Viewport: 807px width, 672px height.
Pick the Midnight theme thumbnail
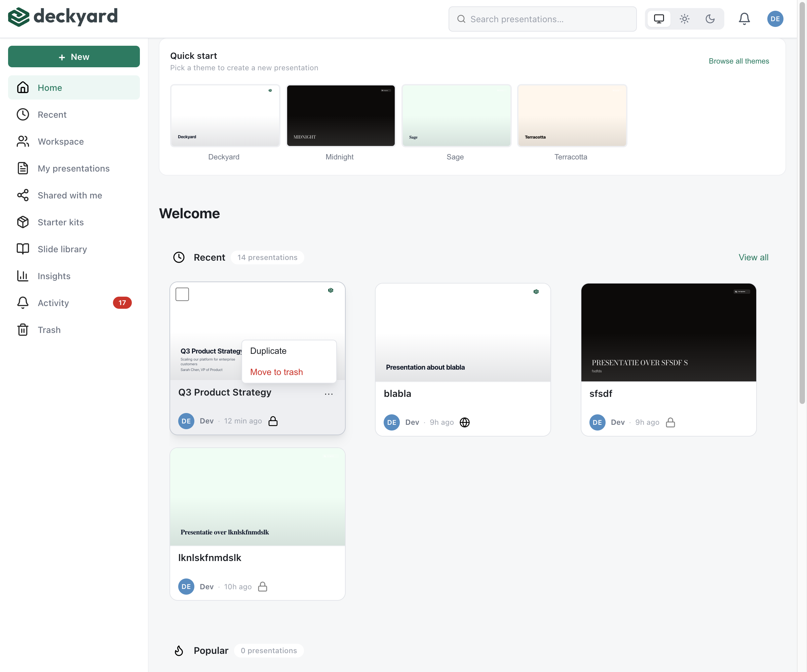pos(341,116)
